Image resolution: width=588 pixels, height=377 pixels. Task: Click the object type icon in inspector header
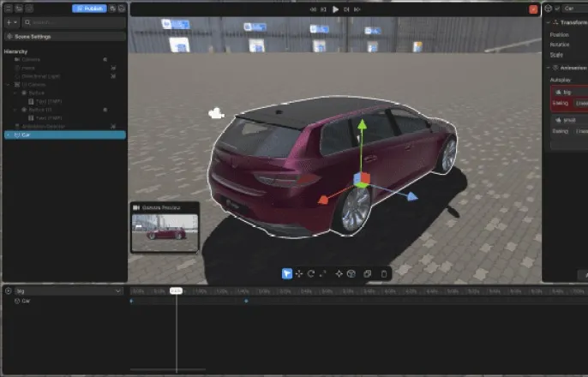click(549, 9)
